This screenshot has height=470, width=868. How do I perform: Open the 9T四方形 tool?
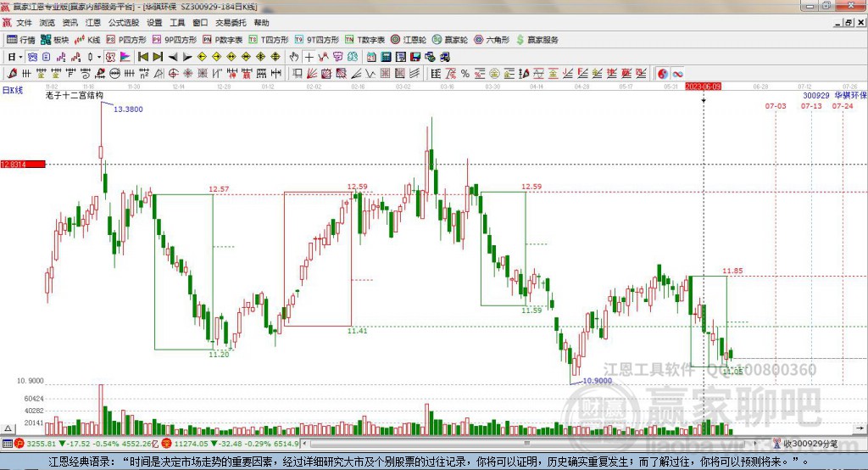[317, 40]
